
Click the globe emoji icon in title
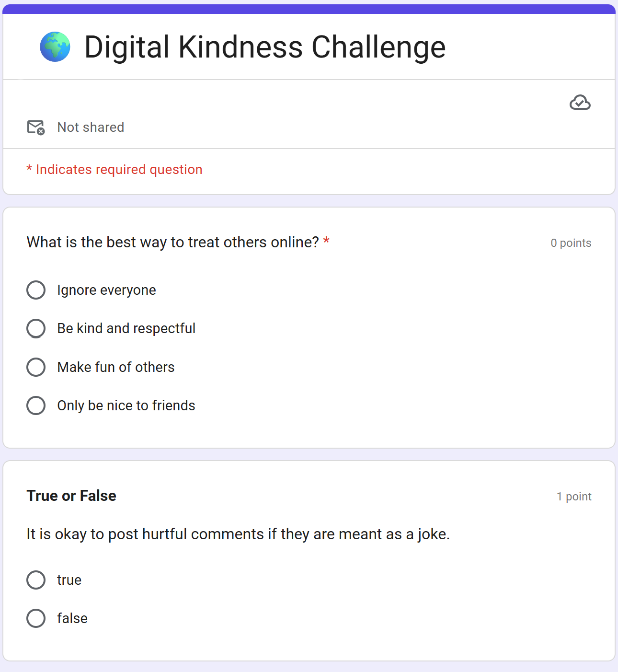(x=55, y=47)
